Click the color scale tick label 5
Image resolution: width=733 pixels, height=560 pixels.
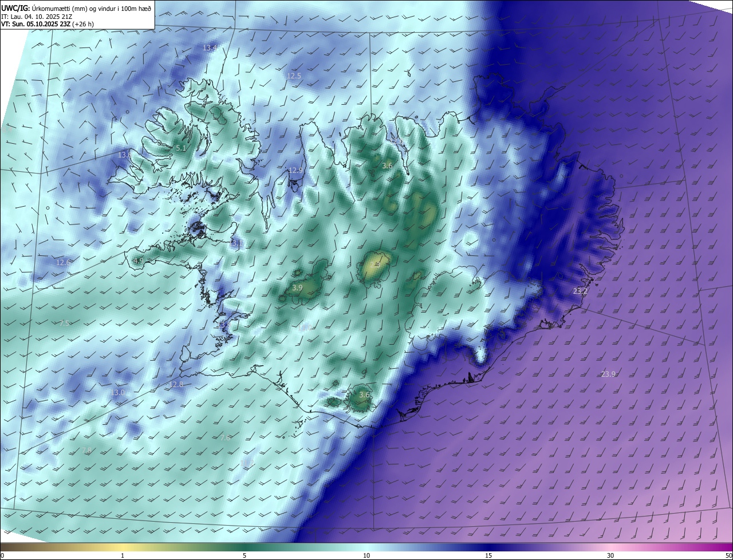pyautogui.click(x=245, y=555)
